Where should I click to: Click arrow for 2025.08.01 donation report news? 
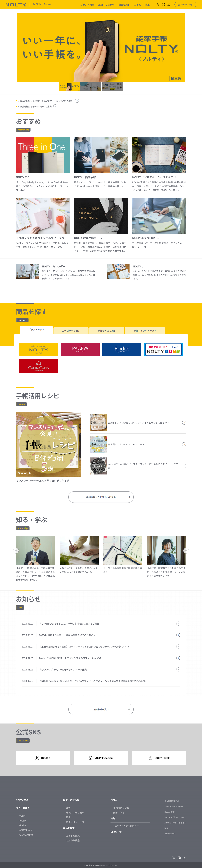pos(178,624)
